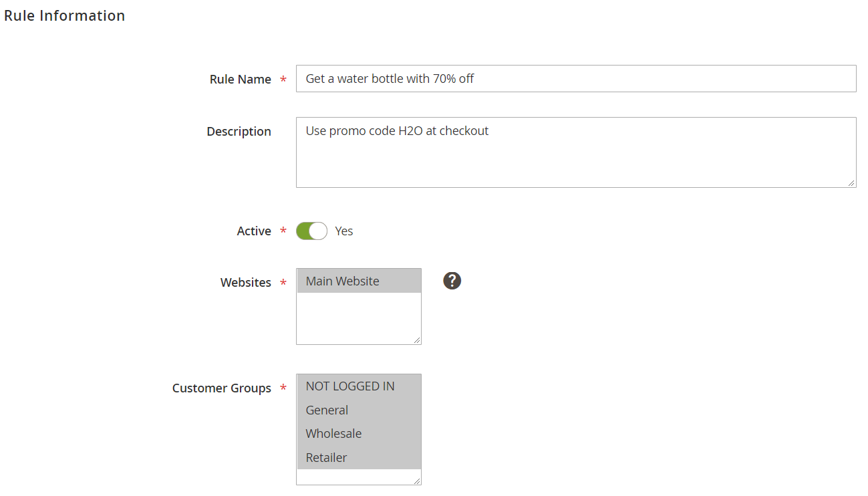The image size is (868, 496).
Task: Click the Yes text beside Active switch
Action: [344, 231]
